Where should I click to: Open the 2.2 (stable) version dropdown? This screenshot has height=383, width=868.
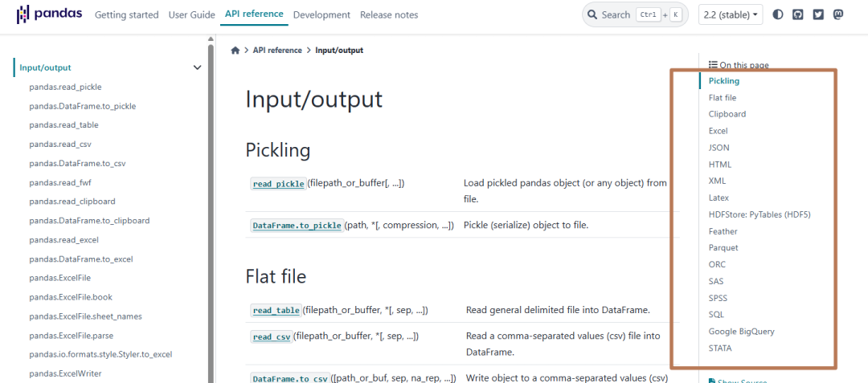point(731,15)
